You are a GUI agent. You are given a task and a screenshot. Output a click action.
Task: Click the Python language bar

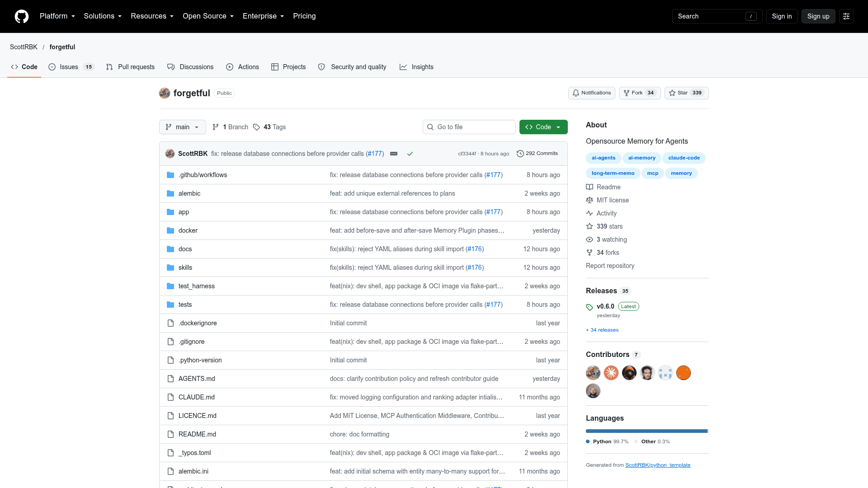click(646, 431)
